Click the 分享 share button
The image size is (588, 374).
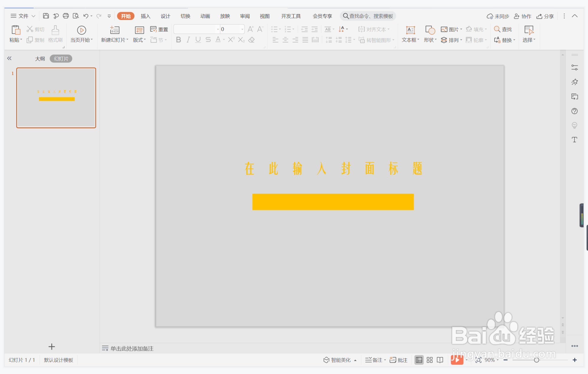point(545,16)
